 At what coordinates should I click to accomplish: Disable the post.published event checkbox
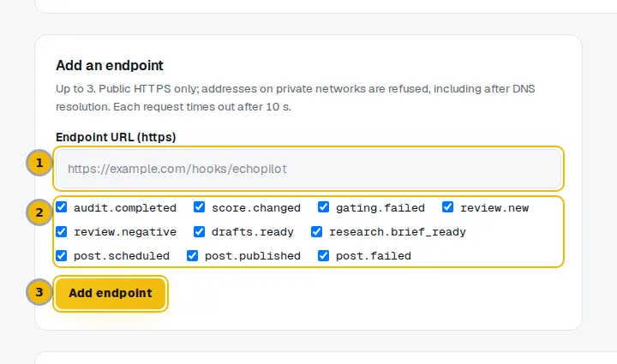coord(193,255)
